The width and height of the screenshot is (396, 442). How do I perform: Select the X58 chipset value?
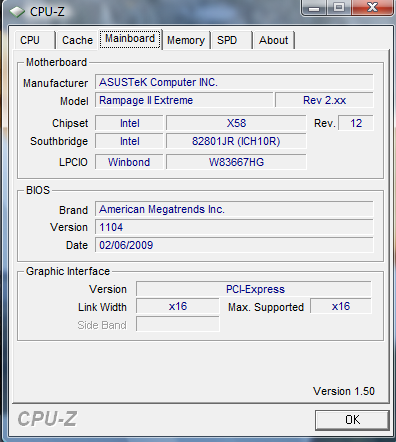click(x=236, y=123)
